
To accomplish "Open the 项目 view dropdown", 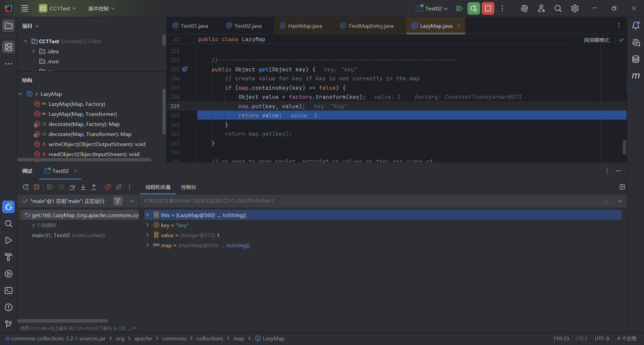I will click(x=31, y=26).
